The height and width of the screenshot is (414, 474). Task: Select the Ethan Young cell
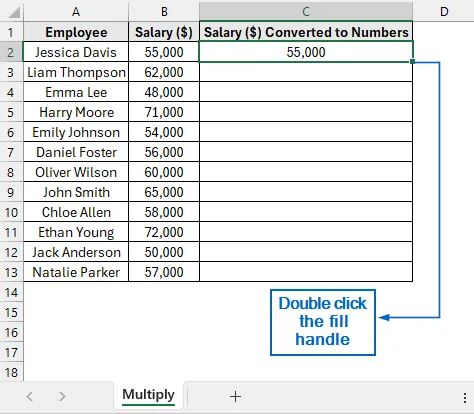[x=76, y=232]
